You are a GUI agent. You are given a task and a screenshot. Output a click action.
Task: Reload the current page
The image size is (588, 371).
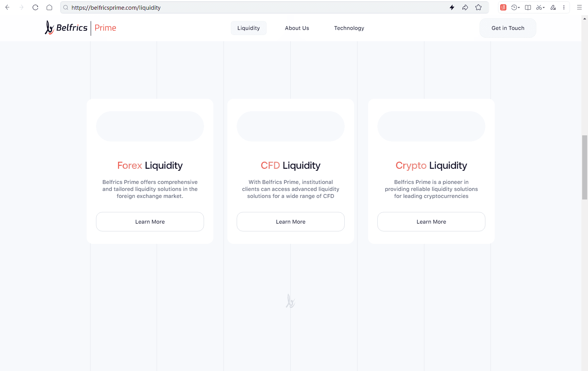point(35,7)
